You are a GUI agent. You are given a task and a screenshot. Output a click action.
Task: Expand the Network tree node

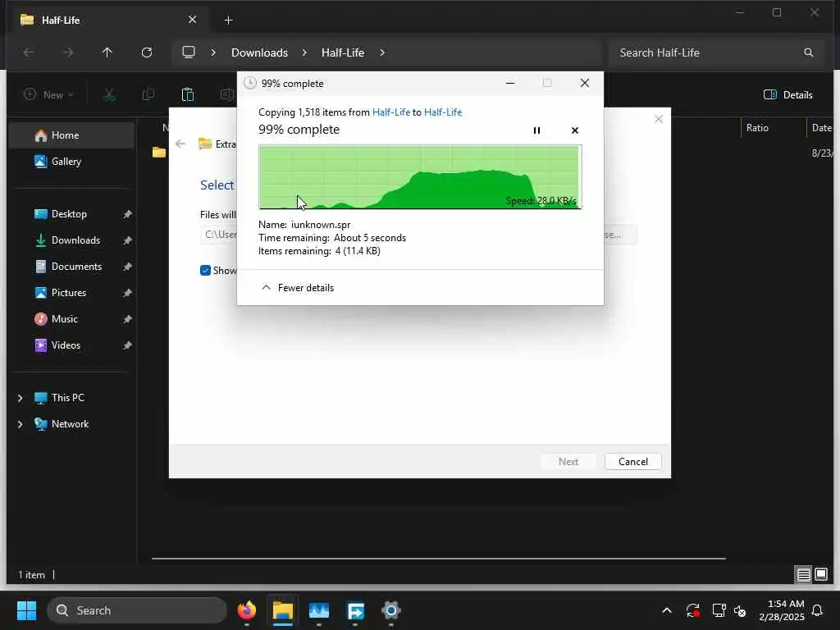pos(21,424)
